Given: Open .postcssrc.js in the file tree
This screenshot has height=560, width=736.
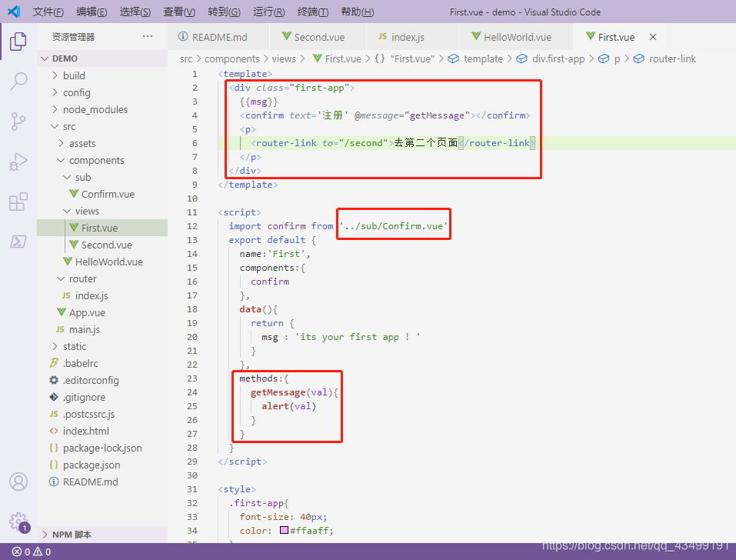Looking at the screenshot, I should [102, 414].
